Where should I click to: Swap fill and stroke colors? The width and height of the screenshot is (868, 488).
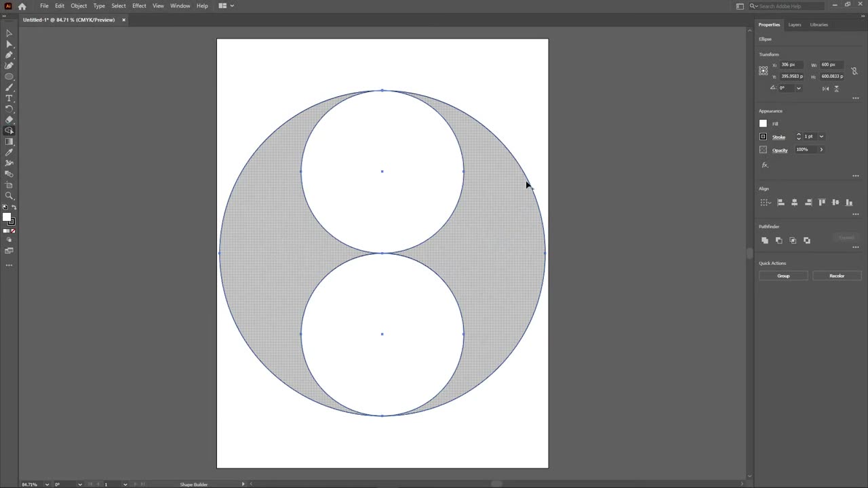[x=14, y=207]
